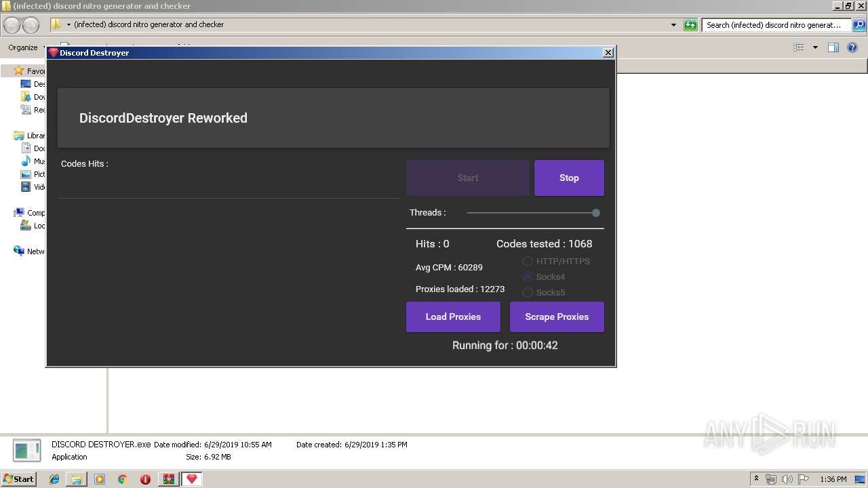
Task: Click the Explorer search input field
Action: click(776, 25)
